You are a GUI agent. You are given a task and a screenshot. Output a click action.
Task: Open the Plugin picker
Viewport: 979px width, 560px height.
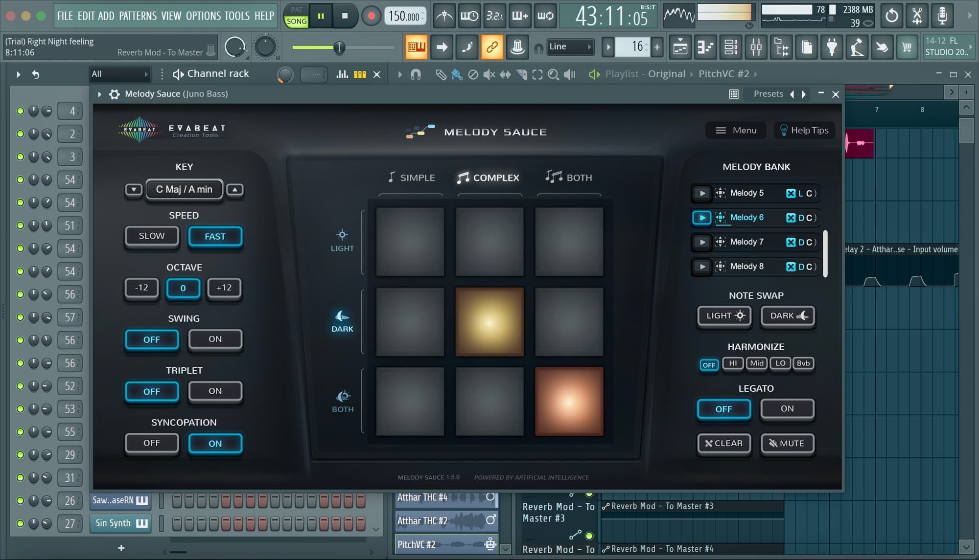click(x=832, y=47)
